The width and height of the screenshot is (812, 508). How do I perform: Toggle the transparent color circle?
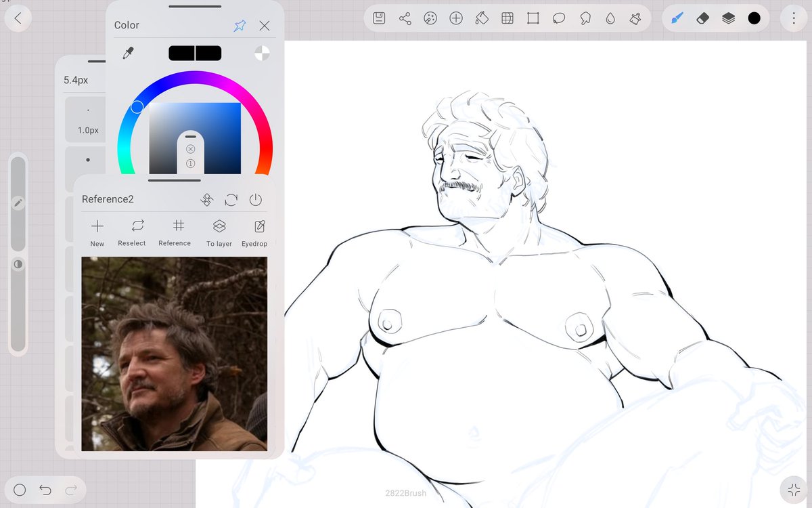[x=262, y=54]
